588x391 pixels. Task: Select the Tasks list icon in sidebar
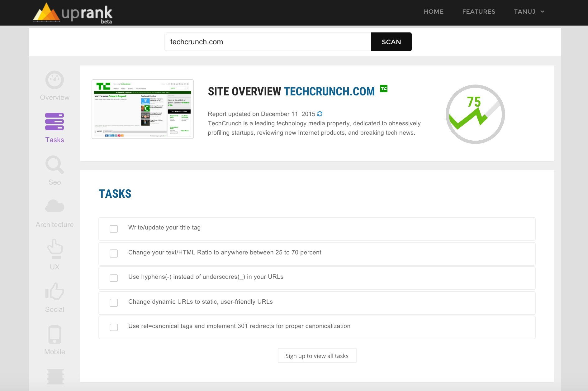tap(55, 122)
